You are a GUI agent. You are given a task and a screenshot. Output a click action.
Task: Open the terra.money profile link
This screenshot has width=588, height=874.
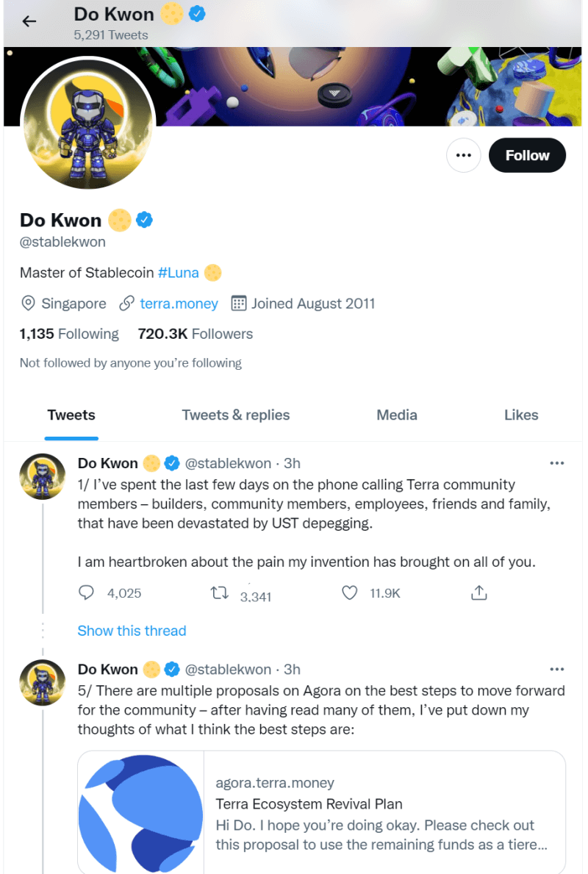pyautogui.click(x=179, y=304)
